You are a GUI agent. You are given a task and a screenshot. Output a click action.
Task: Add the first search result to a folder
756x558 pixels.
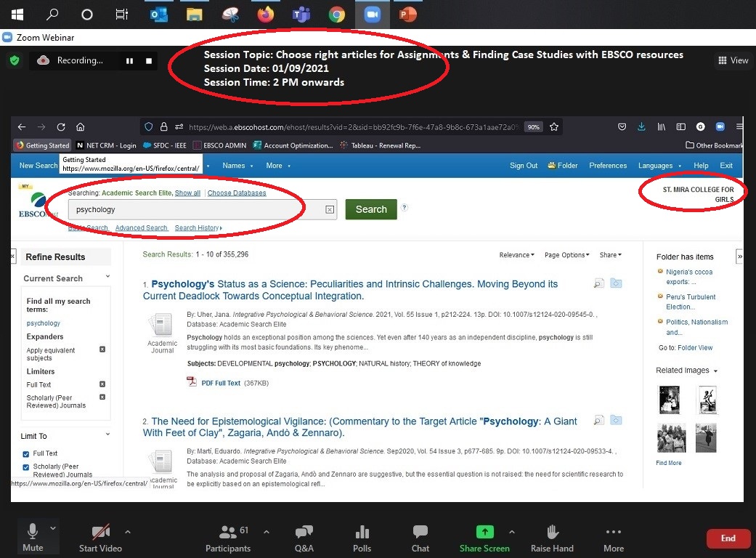coord(616,283)
